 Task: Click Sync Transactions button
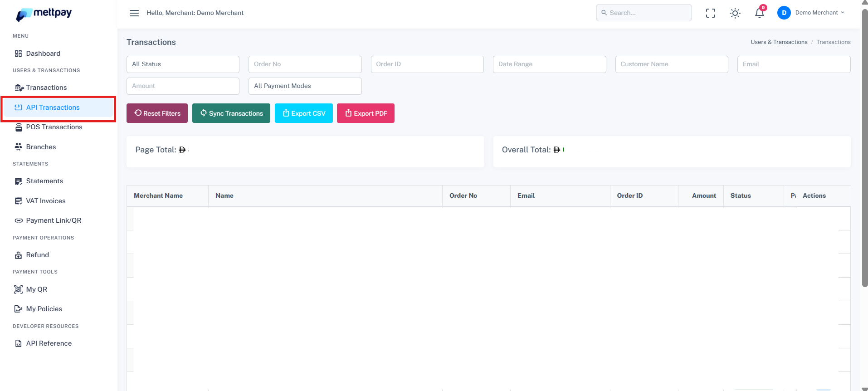pyautogui.click(x=231, y=113)
